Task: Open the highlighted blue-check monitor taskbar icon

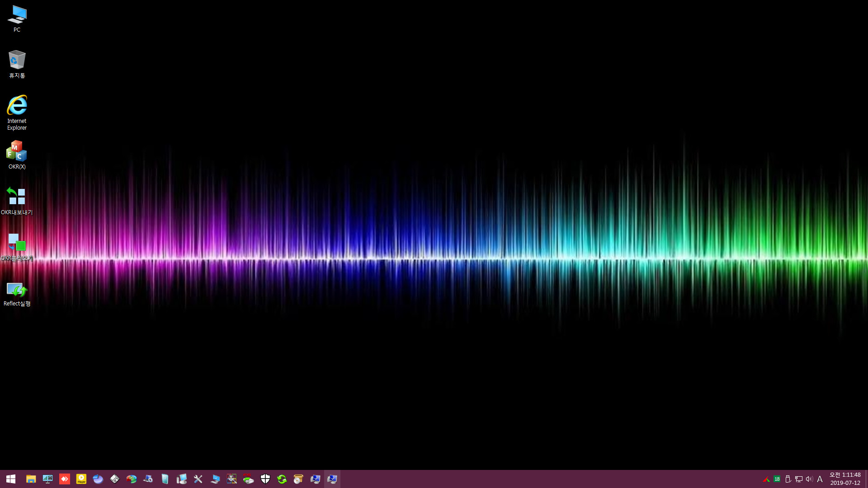Action: point(332,479)
